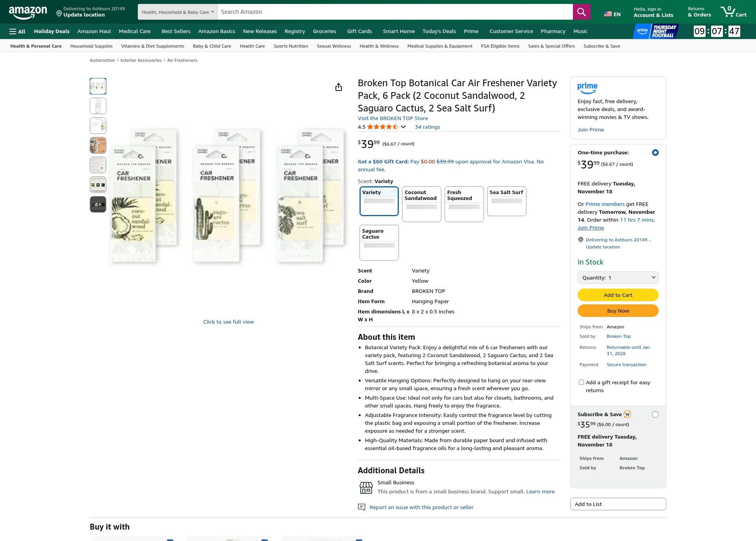The height and width of the screenshot is (541, 756).
Task: Click the location pin Update location
Action: [91, 12]
